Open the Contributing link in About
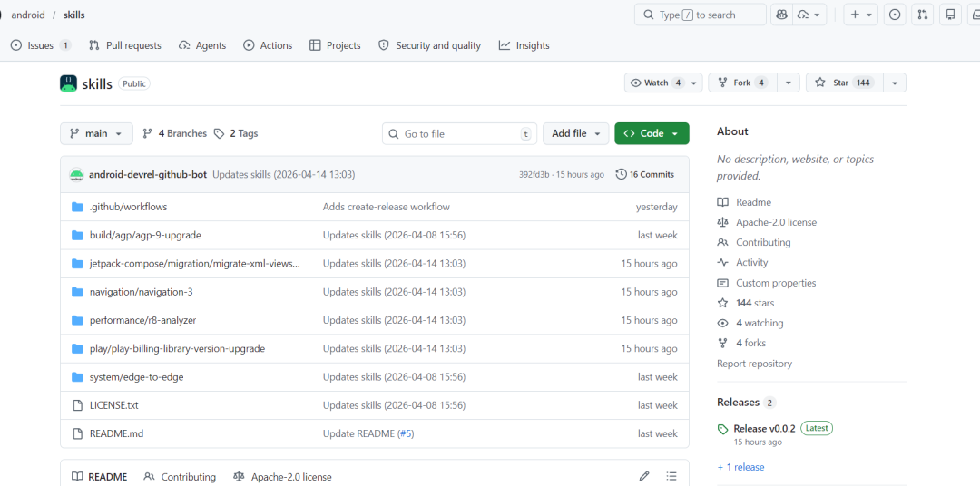The height and width of the screenshot is (486, 980). point(754,242)
